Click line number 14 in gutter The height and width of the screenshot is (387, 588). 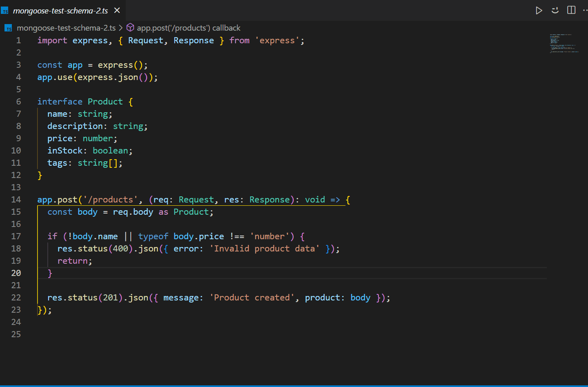(16, 200)
